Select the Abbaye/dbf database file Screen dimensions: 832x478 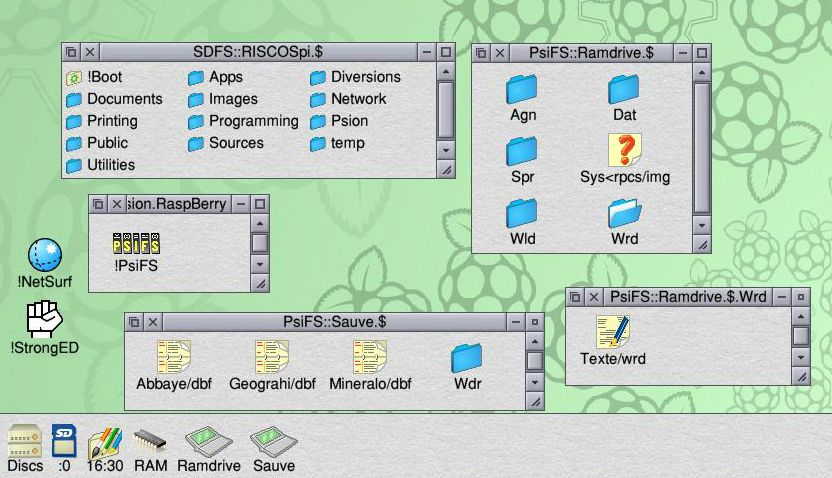pyautogui.click(x=174, y=366)
